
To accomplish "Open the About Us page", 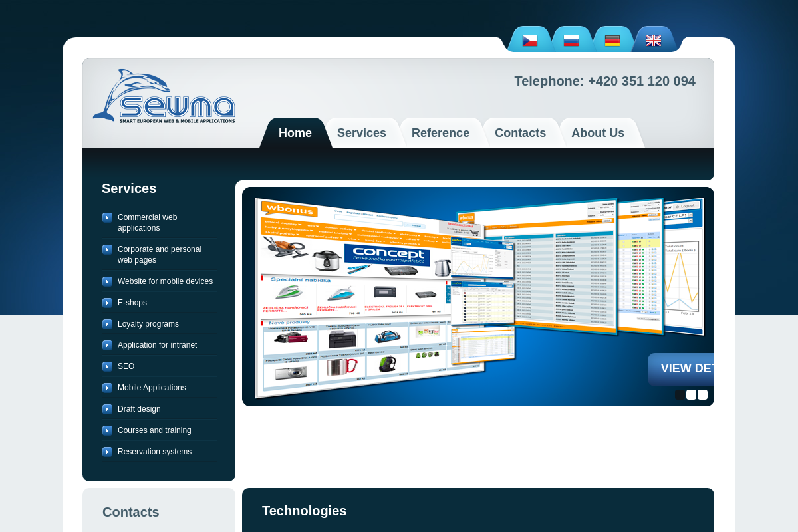I will pyautogui.click(x=598, y=133).
